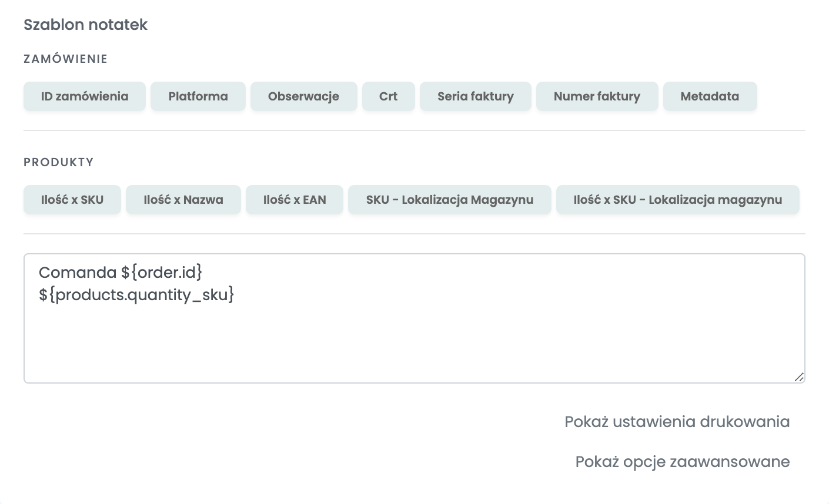Focus the notes template text area

[414, 318]
